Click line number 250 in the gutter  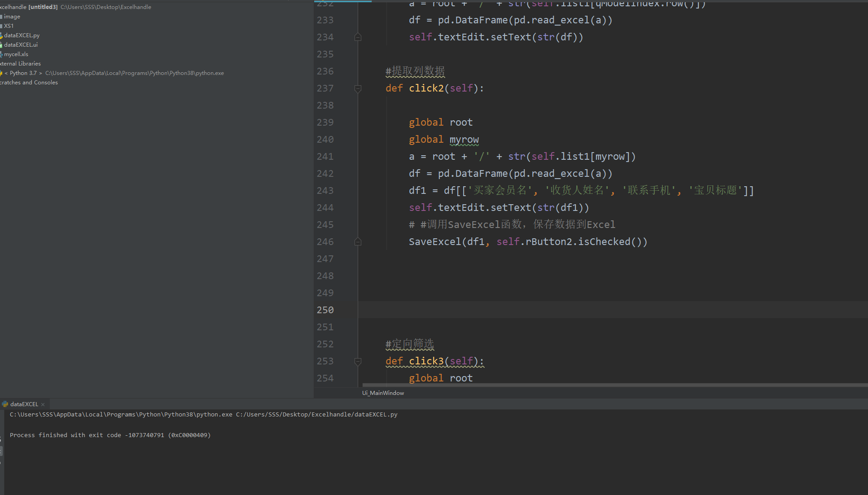point(325,310)
